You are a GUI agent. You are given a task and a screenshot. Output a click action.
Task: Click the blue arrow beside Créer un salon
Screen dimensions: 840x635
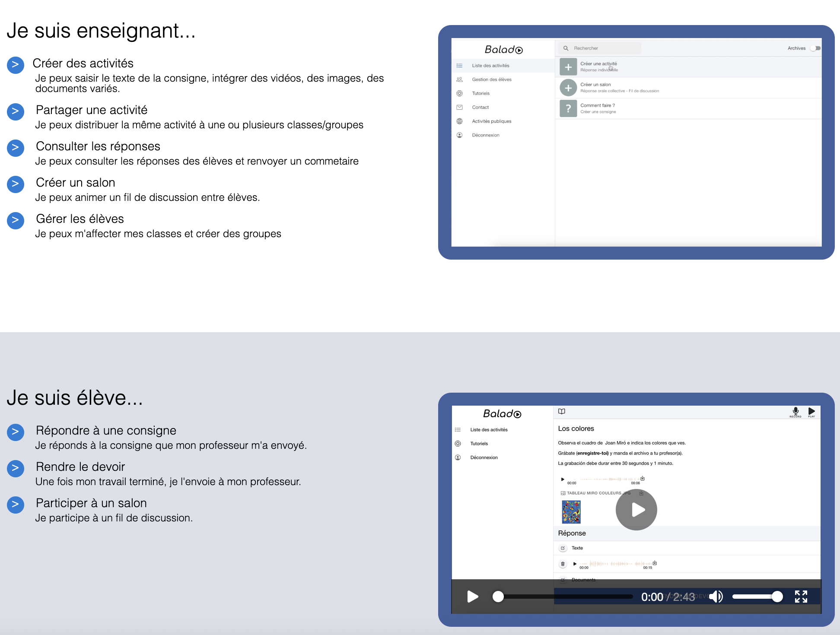[16, 184]
